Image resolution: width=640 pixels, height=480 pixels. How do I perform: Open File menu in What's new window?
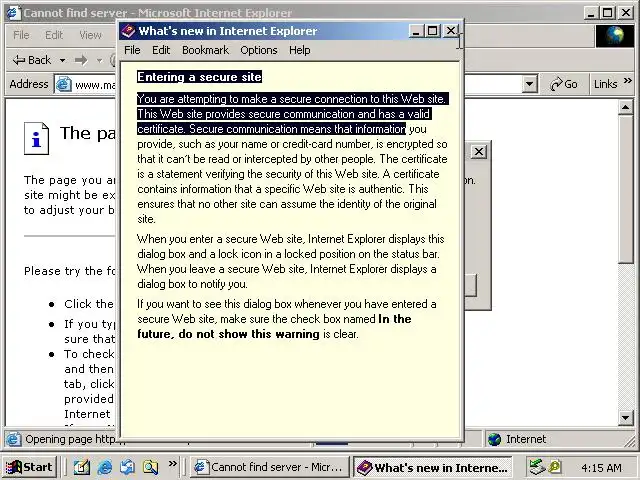pyautogui.click(x=132, y=50)
